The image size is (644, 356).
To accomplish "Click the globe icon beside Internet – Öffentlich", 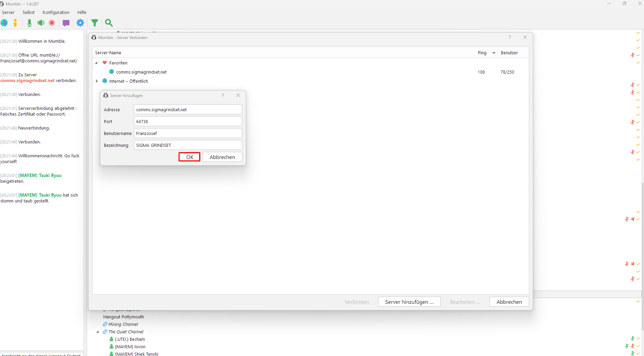I will pos(105,81).
